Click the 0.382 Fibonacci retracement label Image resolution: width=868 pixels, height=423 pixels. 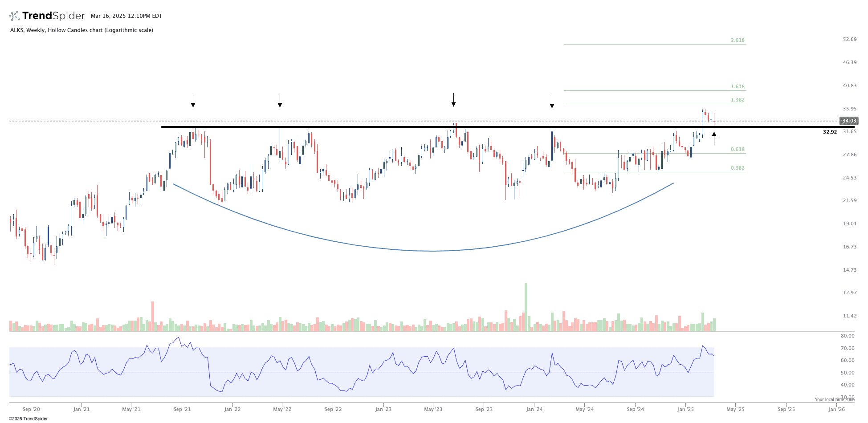(738, 168)
